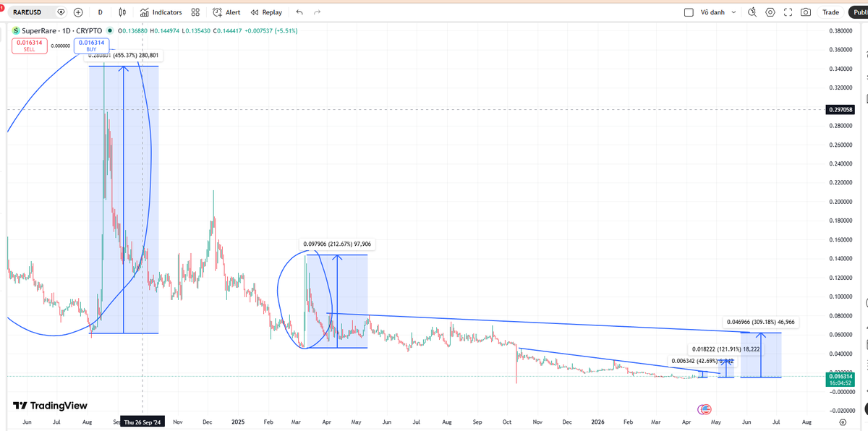Click the 0.000000 spread value
This screenshot has height=431, width=868.
(x=60, y=46)
